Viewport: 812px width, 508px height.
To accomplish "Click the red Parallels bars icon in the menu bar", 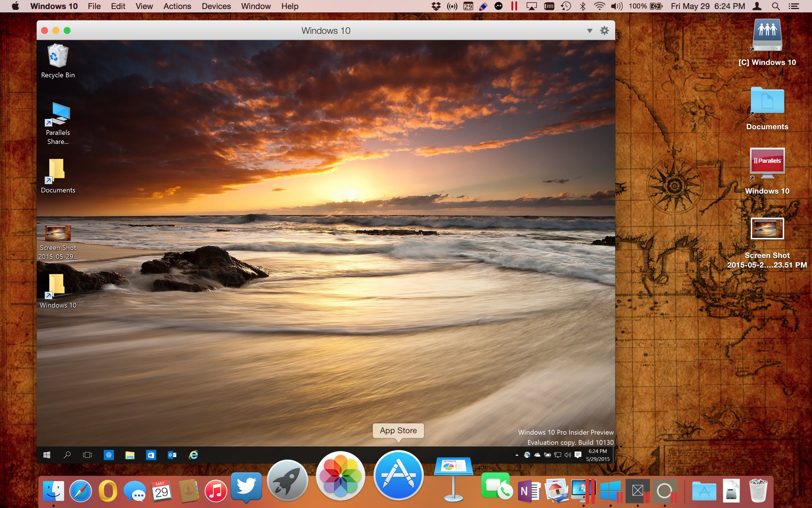I will click(514, 6).
